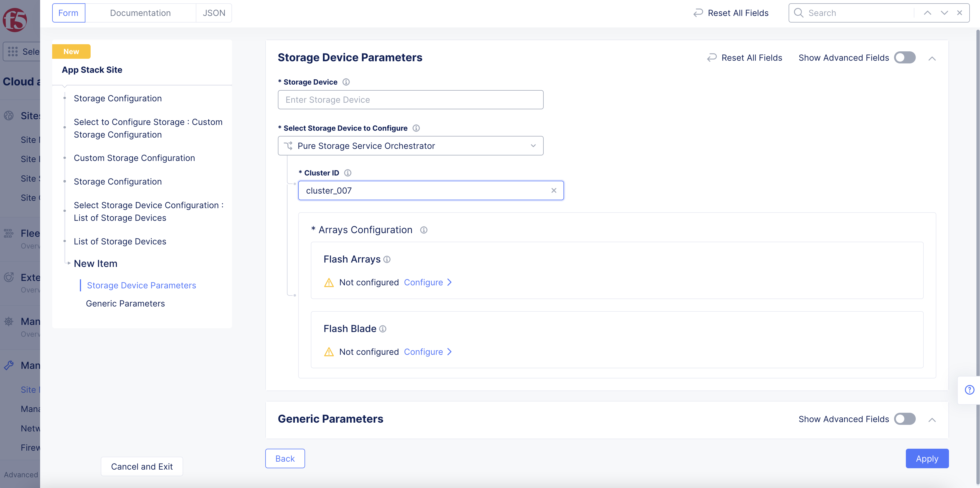Click the search magnifier icon
The width and height of the screenshot is (980, 488).
[798, 13]
